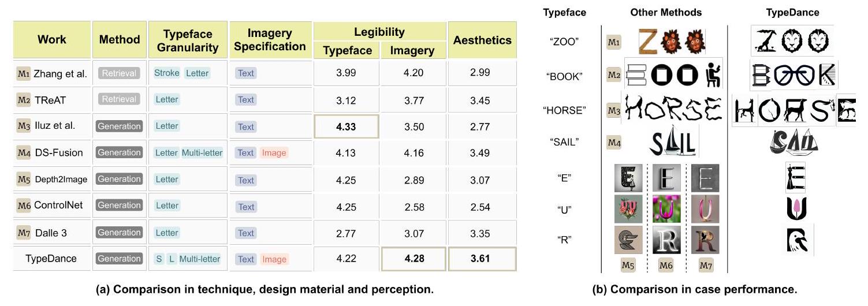Click the M3 badge next to Iluz et al.

pos(24,126)
